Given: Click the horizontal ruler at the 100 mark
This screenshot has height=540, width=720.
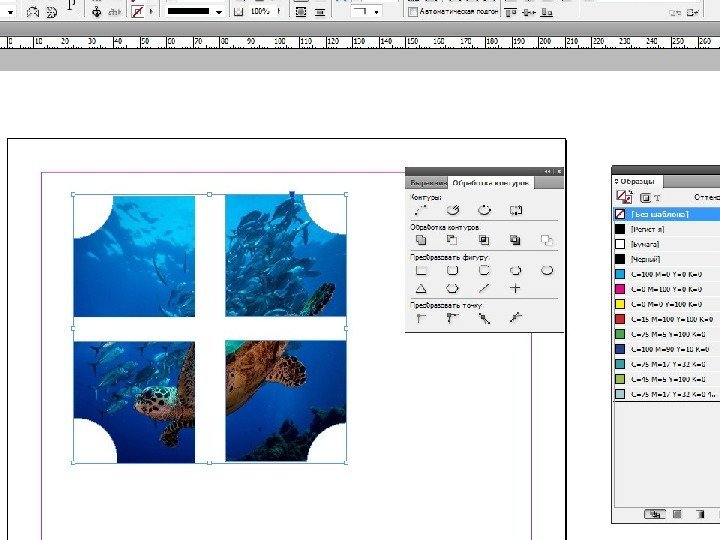Looking at the screenshot, I should (x=279, y=42).
